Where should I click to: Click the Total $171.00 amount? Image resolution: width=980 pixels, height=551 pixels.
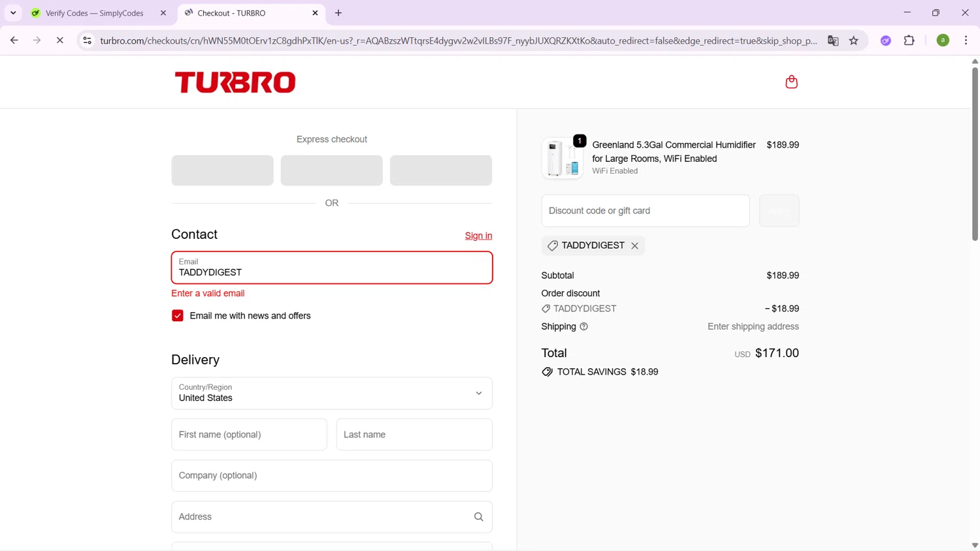coord(777,353)
